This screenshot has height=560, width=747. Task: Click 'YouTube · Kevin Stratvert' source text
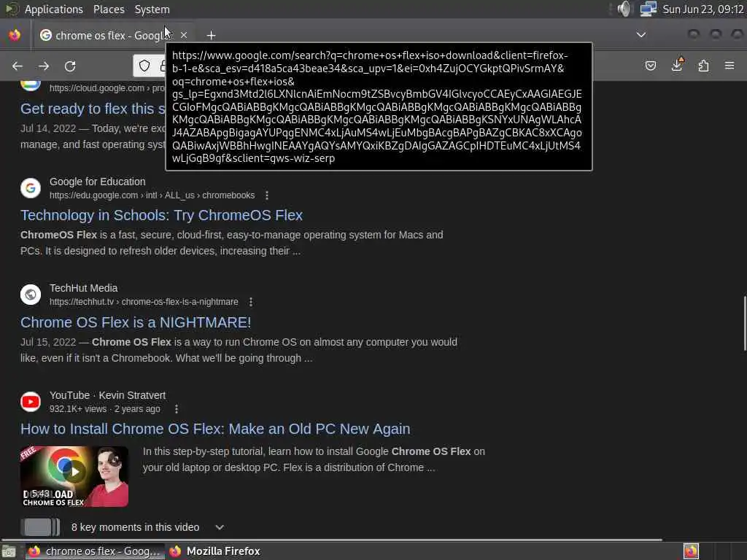click(x=108, y=395)
